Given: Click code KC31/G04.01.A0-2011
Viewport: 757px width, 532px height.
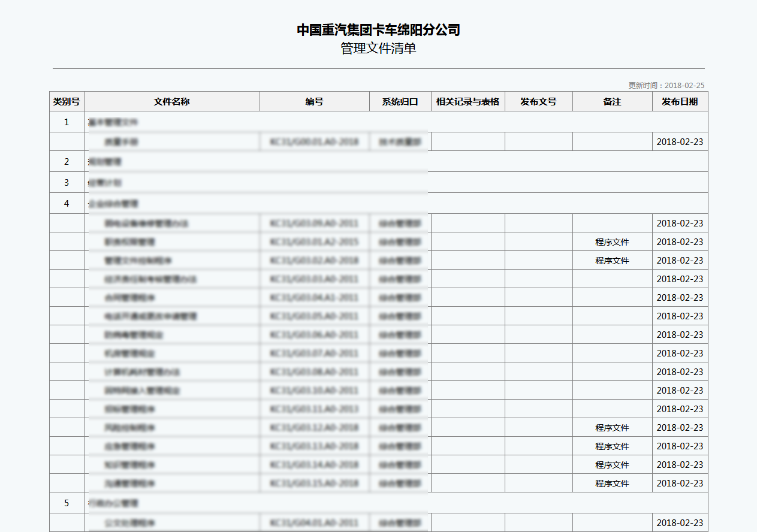Looking at the screenshot, I should click(x=315, y=523).
